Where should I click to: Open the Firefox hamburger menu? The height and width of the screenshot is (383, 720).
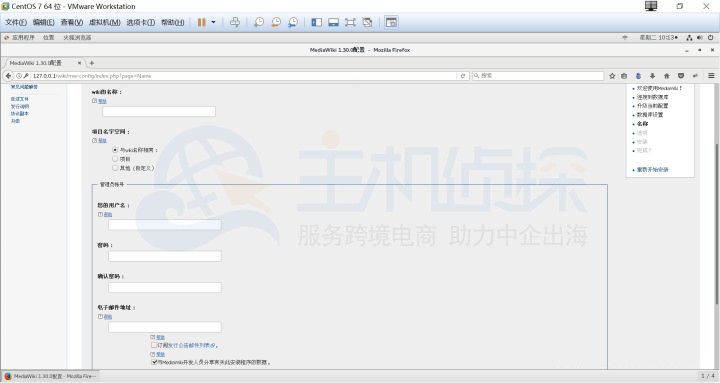pyautogui.click(x=711, y=76)
